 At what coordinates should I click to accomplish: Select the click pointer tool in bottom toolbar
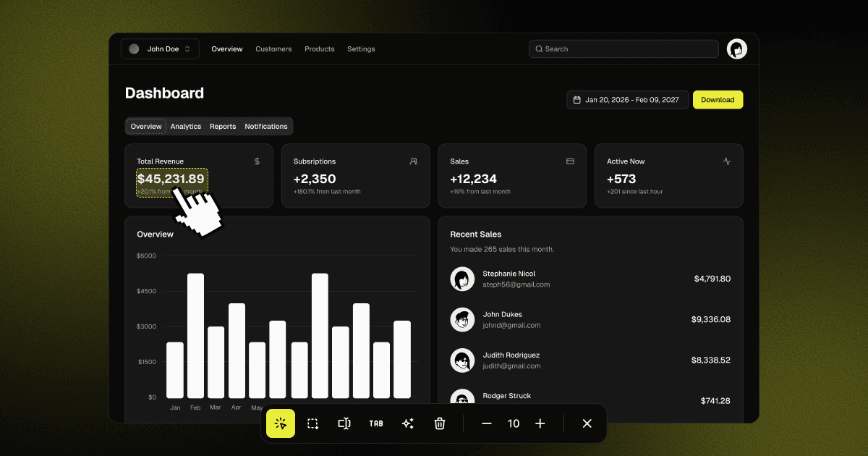pos(281,423)
